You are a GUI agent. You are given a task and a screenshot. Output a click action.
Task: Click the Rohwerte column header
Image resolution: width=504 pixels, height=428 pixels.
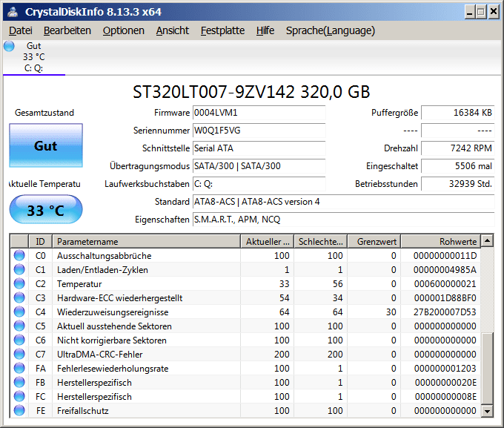pos(441,241)
